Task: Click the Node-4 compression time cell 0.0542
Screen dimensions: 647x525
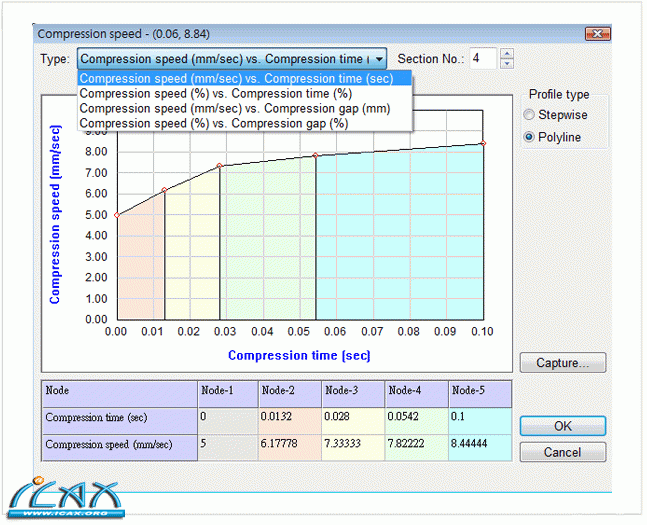Action: click(x=416, y=417)
